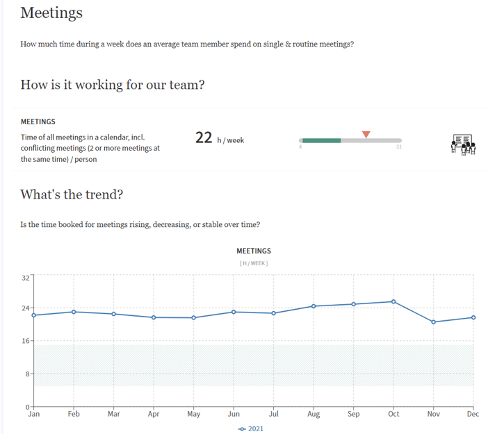Click the April data point on trend line

coord(154,317)
